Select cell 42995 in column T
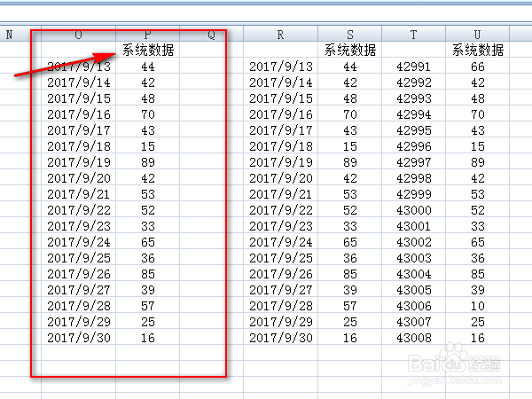532x399 pixels. [413, 130]
